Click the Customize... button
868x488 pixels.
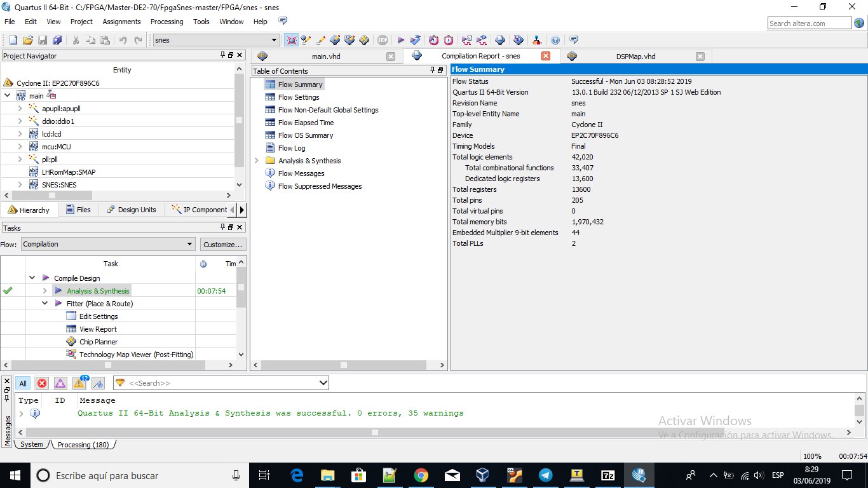point(222,244)
